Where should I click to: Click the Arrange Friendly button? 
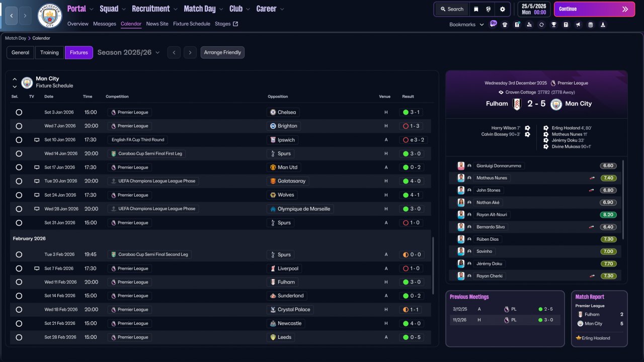pos(222,52)
